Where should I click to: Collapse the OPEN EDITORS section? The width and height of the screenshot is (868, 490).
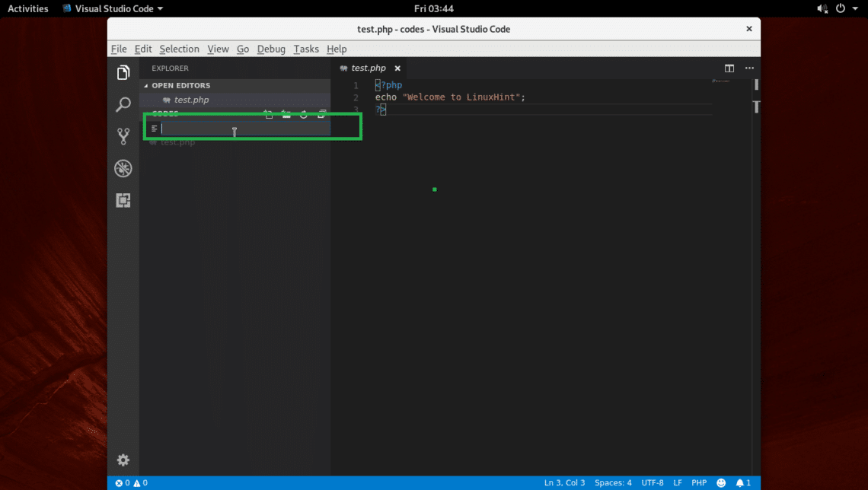tap(180, 85)
